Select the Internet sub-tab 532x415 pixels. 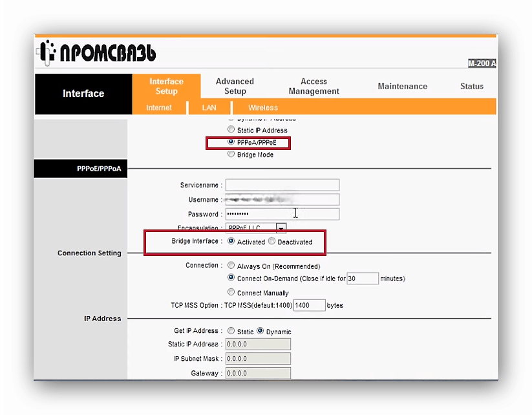pyautogui.click(x=159, y=107)
